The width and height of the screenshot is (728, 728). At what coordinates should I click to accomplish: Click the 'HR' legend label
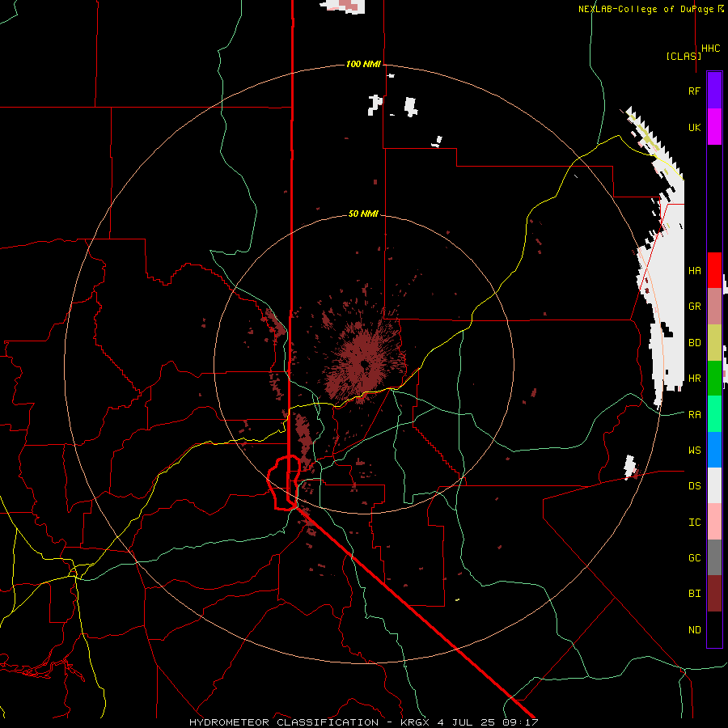click(x=694, y=379)
